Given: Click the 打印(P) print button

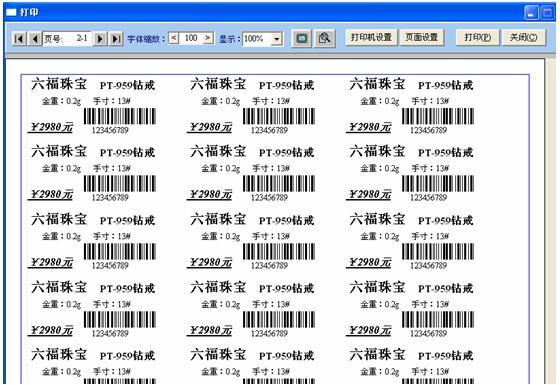Looking at the screenshot, I should coord(478,37).
